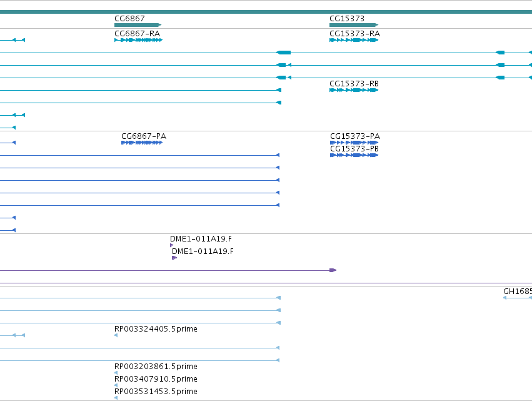
Task: Select the CG15373 gene bar
Action: [x=354, y=25]
